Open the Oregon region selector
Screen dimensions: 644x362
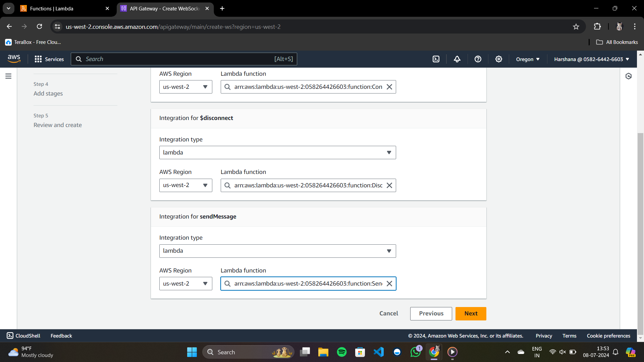528,59
